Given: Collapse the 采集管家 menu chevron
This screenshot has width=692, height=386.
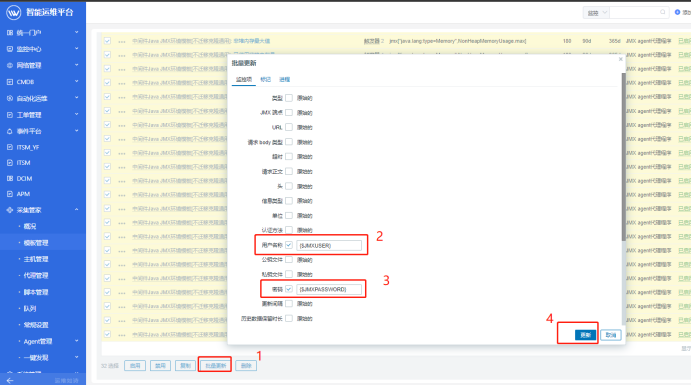Looking at the screenshot, I should 77,210.
